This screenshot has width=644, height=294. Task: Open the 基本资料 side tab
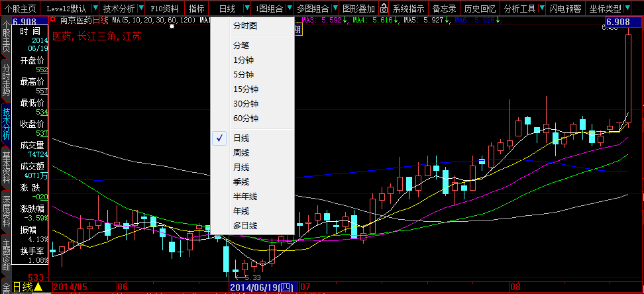[6, 167]
